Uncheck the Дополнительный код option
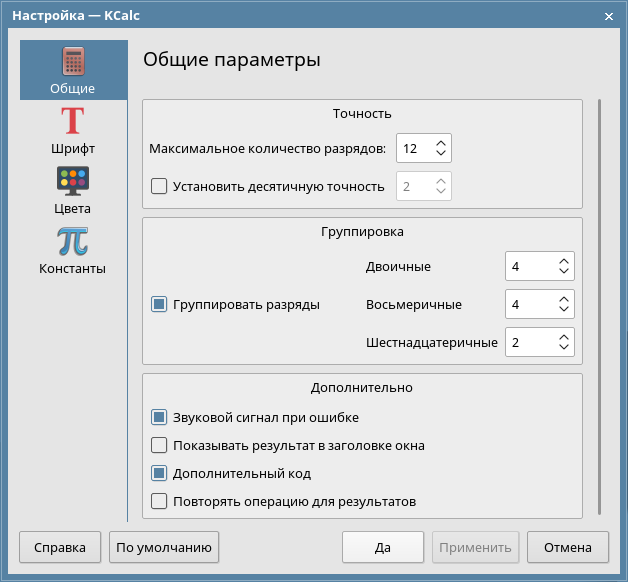628x582 pixels. click(158, 474)
